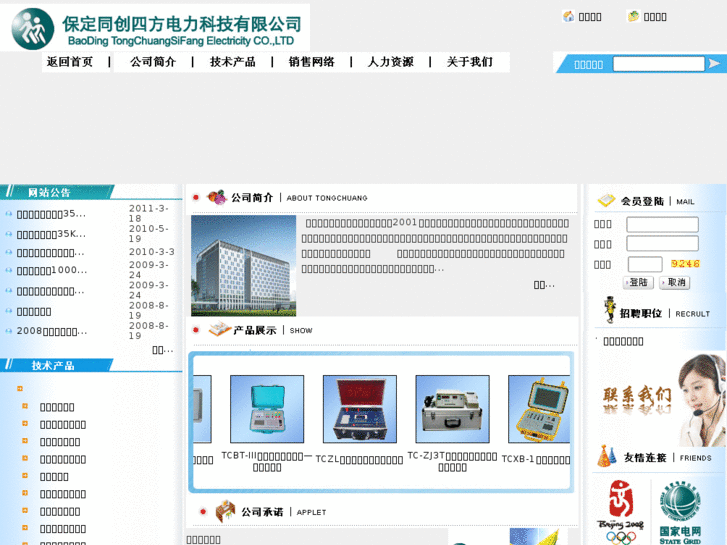The height and width of the screenshot is (545, 727).
Task: Click the search arrow submit button
Action: 714,64
